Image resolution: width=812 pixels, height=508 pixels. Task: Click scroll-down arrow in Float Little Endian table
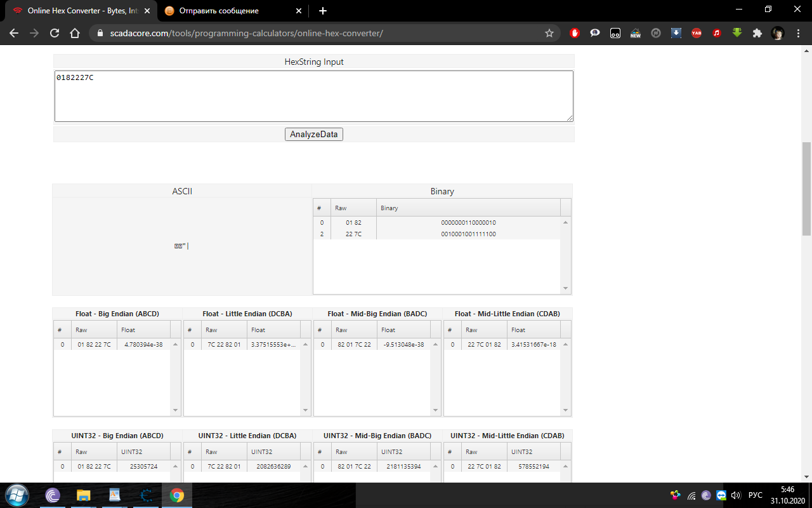[305, 410]
